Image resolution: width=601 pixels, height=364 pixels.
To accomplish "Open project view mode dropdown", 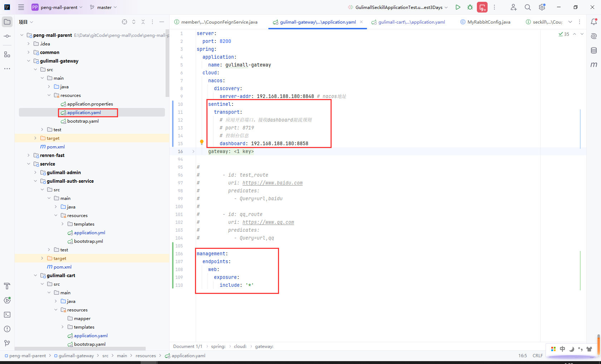I will coord(26,22).
